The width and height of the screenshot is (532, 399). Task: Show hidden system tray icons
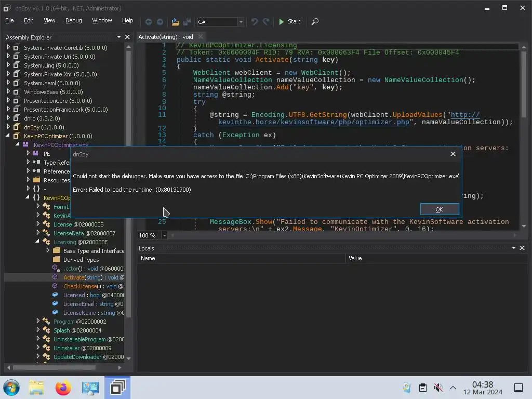coord(453,387)
